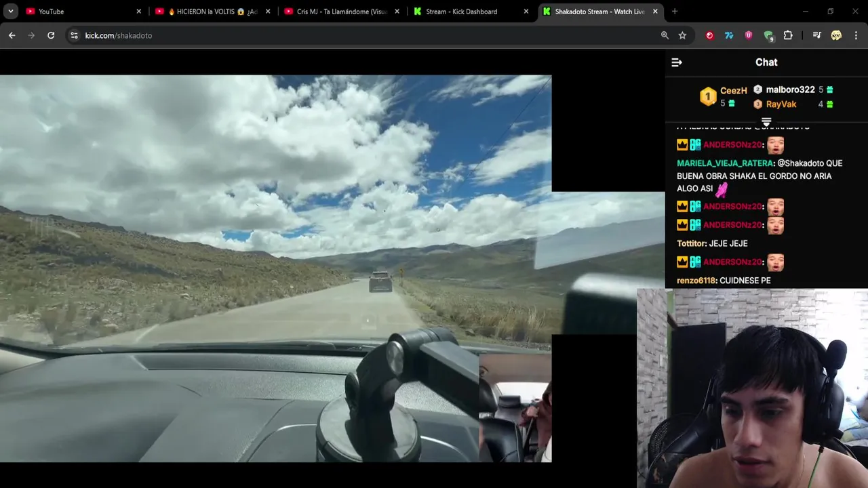This screenshot has height=488, width=868.
Task: Bookmark this page with the star icon
Action: point(682,35)
